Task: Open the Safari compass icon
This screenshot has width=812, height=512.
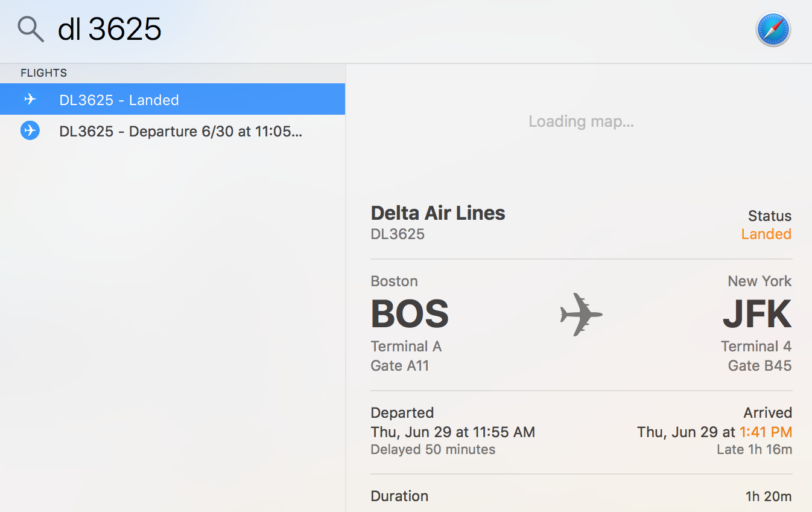Action: [x=773, y=30]
